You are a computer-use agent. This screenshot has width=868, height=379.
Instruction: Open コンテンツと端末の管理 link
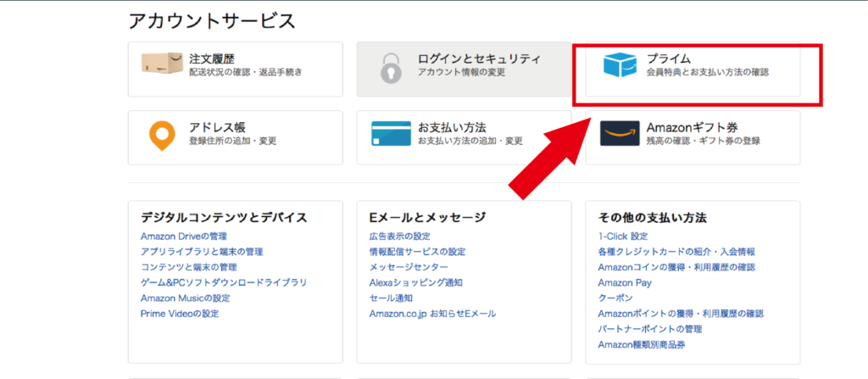point(189,267)
